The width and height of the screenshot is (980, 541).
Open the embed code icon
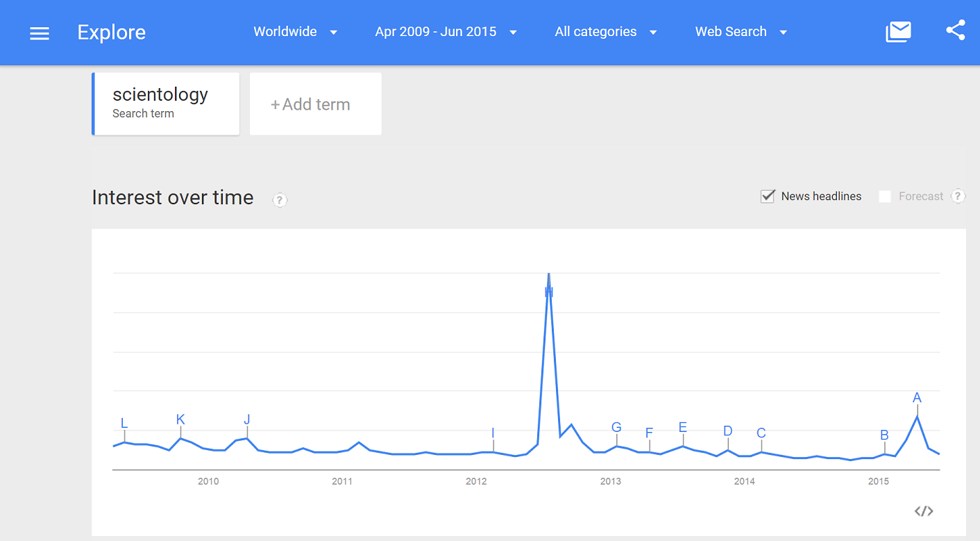point(923,511)
